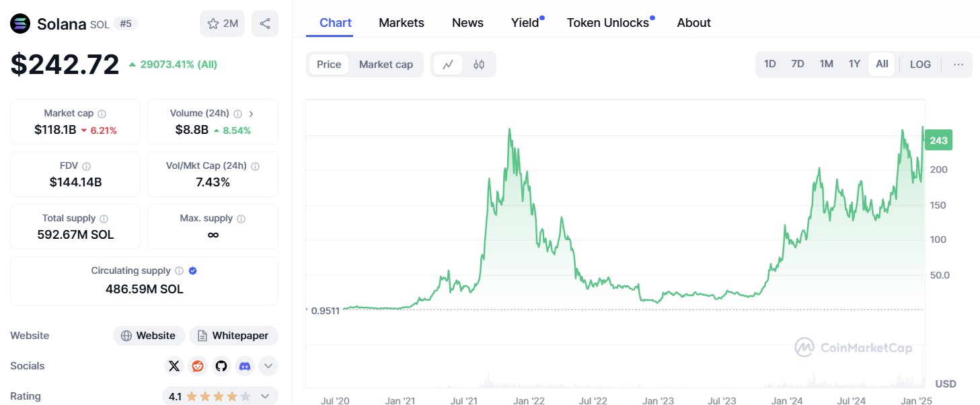Switch to the candlestick chart icon
Screen dimensions: 980x405
pos(479,65)
